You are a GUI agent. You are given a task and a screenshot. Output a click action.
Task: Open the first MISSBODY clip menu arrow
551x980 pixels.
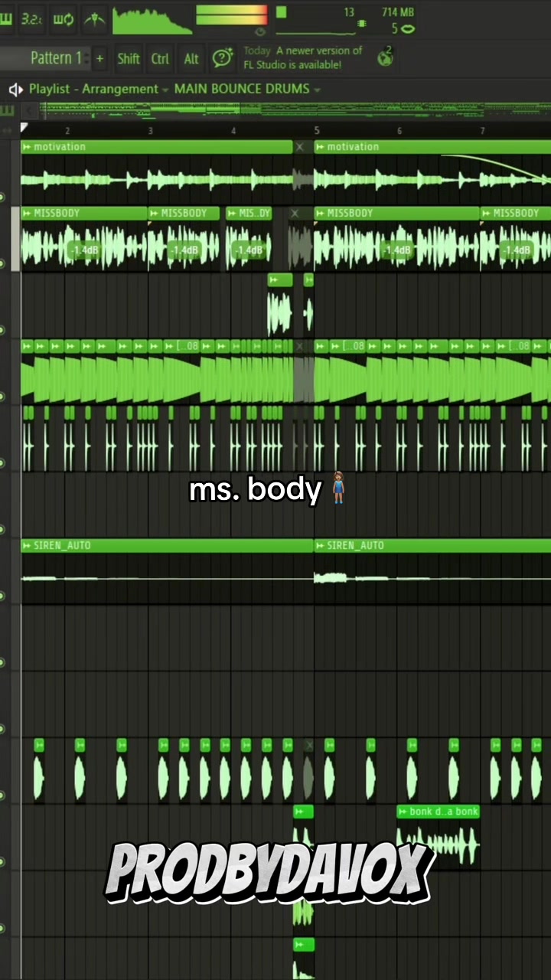[x=28, y=214]
